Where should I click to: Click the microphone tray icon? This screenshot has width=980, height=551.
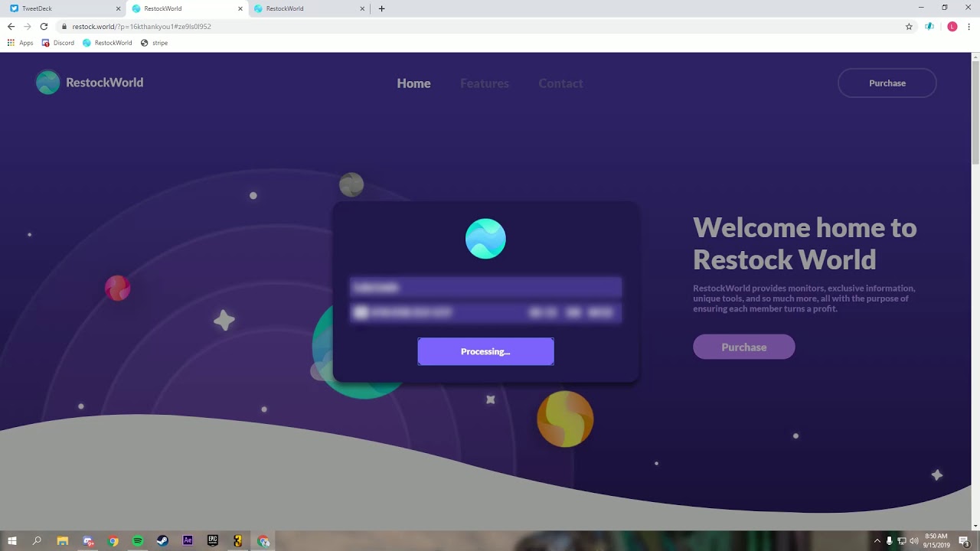pos(889,541)
